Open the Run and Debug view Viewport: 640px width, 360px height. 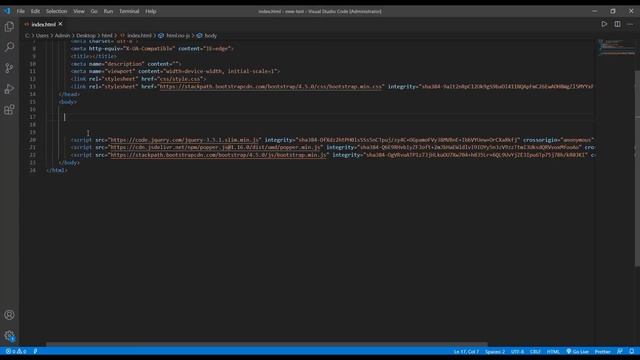click(x=9, y=89)
